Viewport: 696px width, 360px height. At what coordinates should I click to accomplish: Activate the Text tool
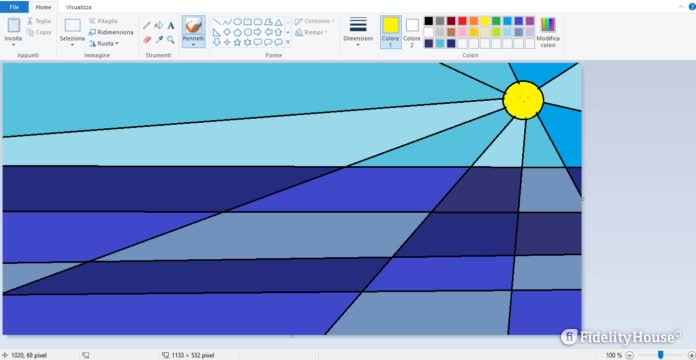(x=171, y=25)
